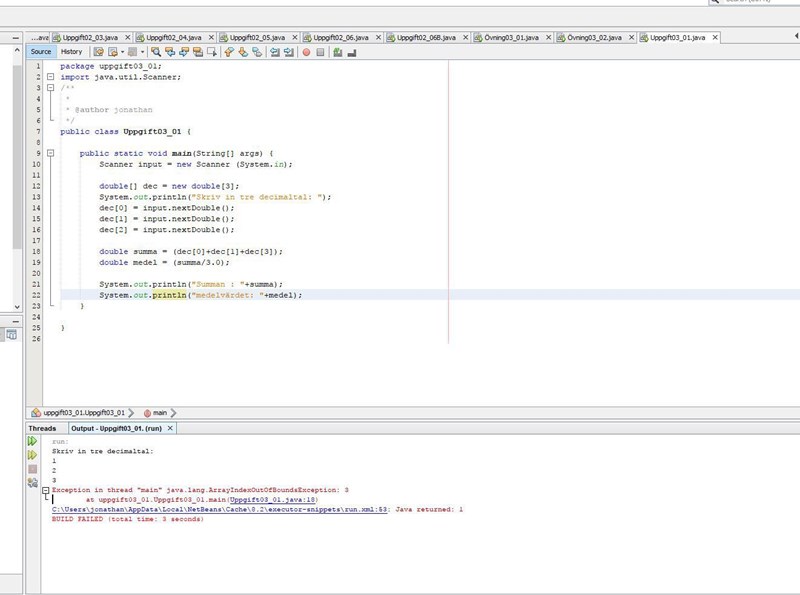
Task: Open the Uppgift03_01.java:18 stack trace link
Action: point(272,499)
